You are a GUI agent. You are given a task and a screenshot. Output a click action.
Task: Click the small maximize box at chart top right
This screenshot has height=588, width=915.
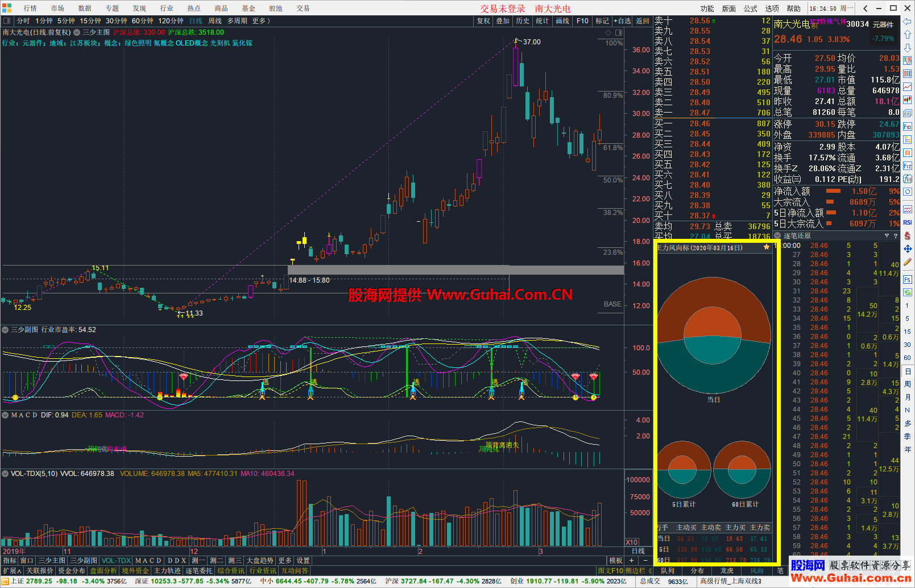(x=619, y=33)
